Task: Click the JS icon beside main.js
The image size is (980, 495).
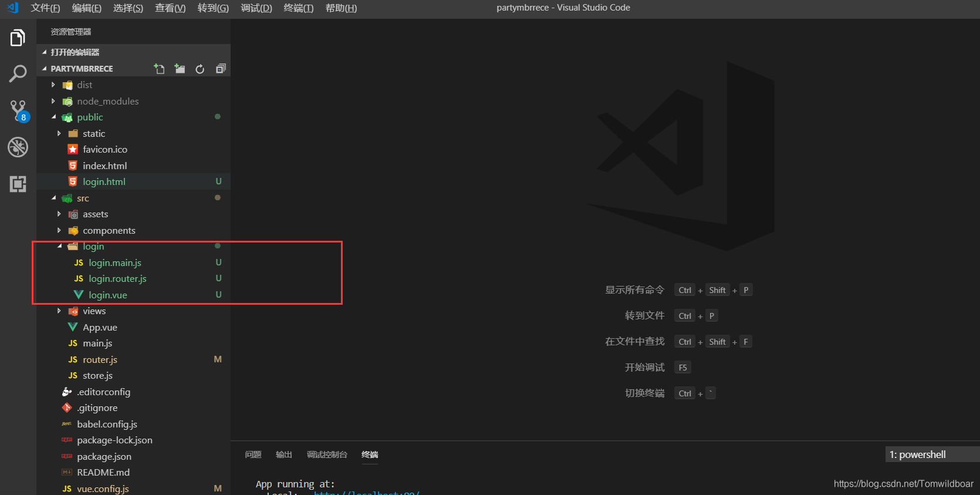Action: click(x=73, y=344)
